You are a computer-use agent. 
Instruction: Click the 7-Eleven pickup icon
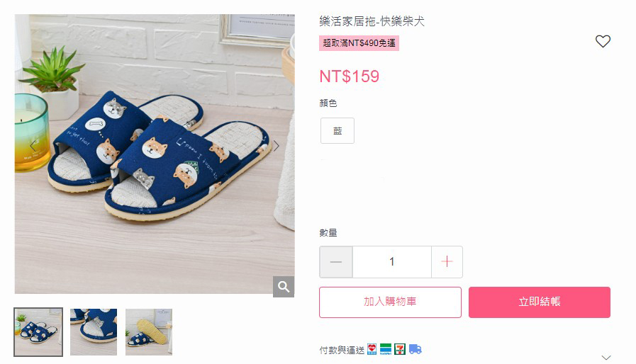(x=400, y=349)
